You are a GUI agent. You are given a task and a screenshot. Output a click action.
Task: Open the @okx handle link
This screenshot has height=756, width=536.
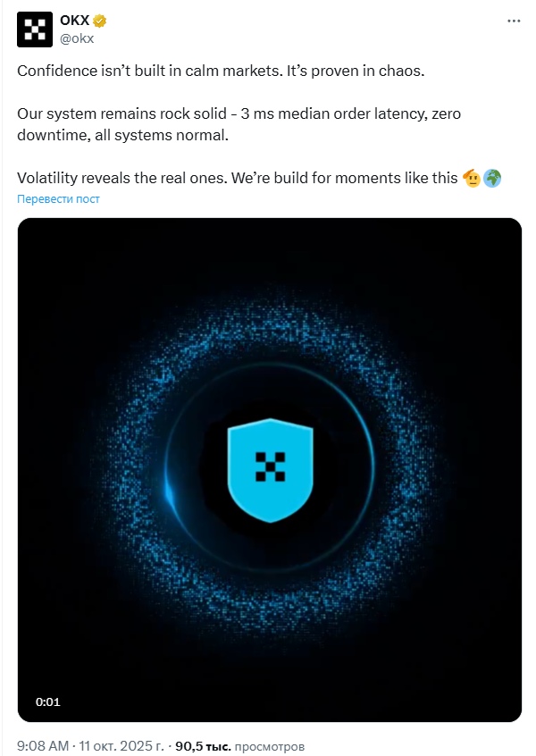[77, 38]
